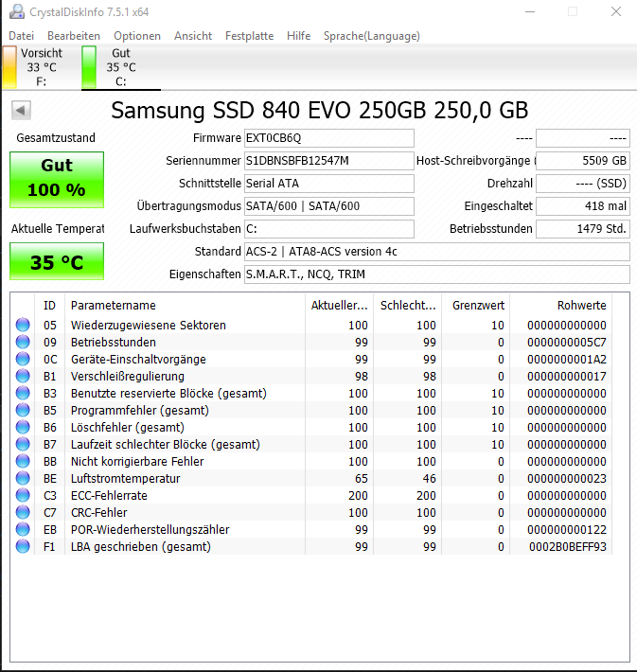This screenshot has width=637, height=672.
Task: Click the blue status orb for Wiederzugewiesene Sektoren
Action: pyautogui.click(x=23, y=325)
